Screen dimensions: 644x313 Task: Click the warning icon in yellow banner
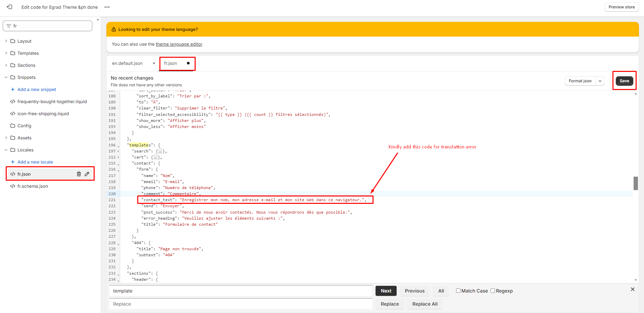(114, 29)
